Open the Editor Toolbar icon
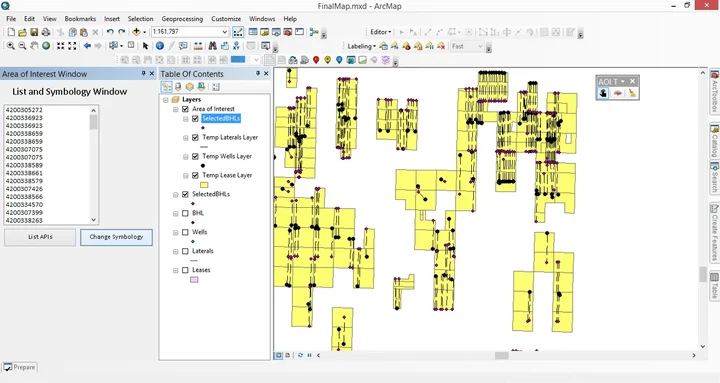 238,32
